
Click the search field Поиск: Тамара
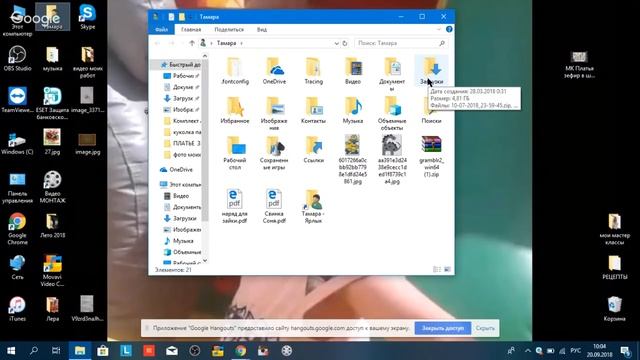click(x=400, y=43)
